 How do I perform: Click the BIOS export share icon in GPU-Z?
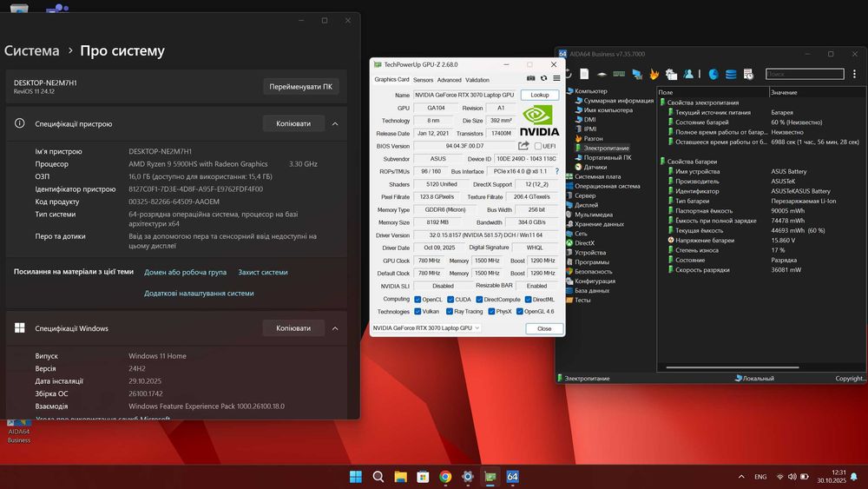tap(523, 146)
